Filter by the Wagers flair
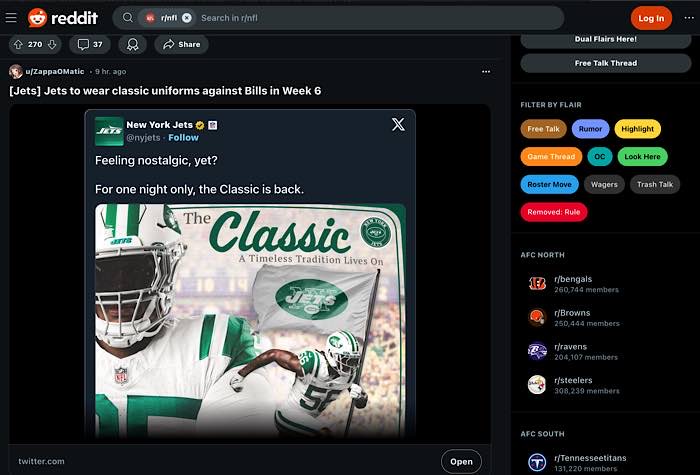Image resolution: width=700 pixels, height=475 pixels. (604, 184)
